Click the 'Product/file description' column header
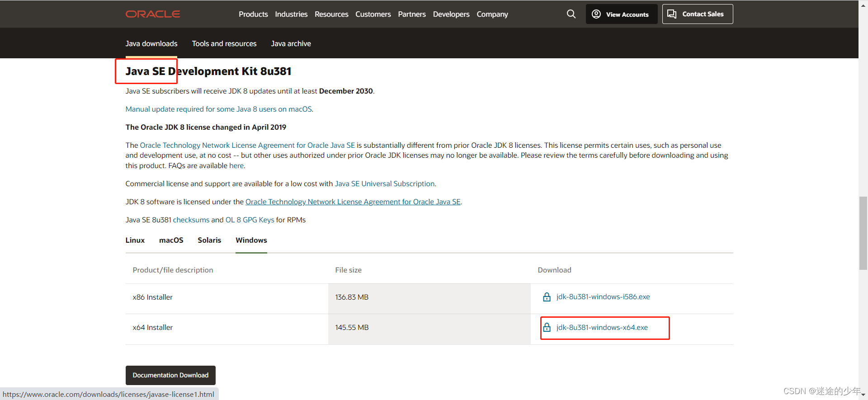Viewport: 868px width, 400px height. point(173,270)
